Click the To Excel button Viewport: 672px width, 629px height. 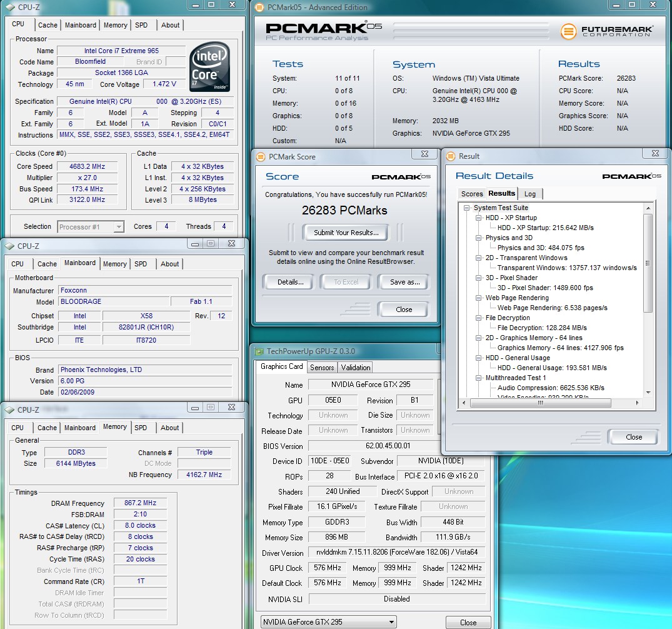click(x=346, y=282)
